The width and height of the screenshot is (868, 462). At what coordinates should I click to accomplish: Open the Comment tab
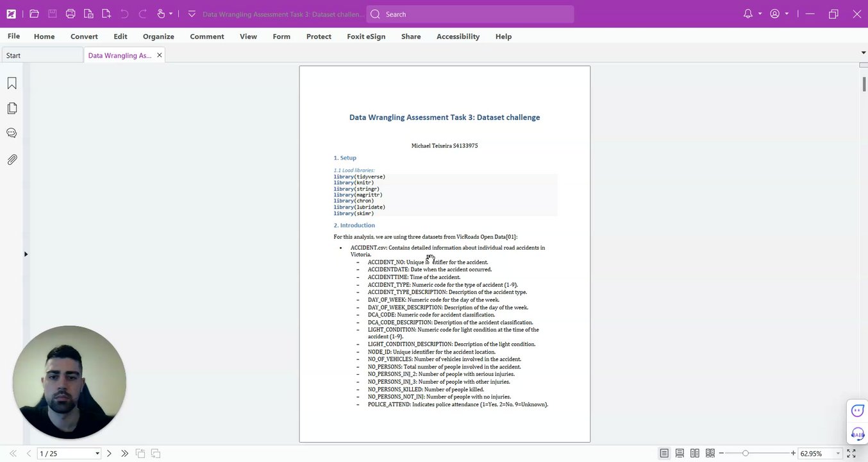point(207,37)
